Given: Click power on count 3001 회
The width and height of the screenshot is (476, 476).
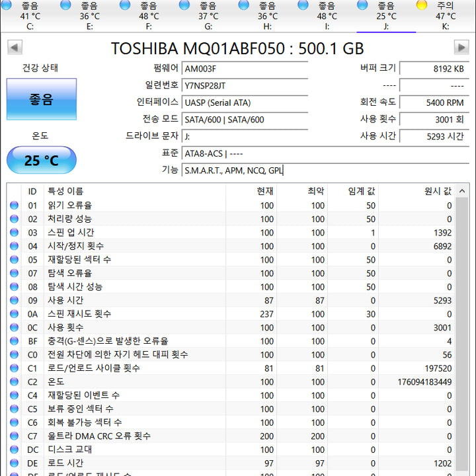Looking at the screenshot, I should (x=434, y=119).
